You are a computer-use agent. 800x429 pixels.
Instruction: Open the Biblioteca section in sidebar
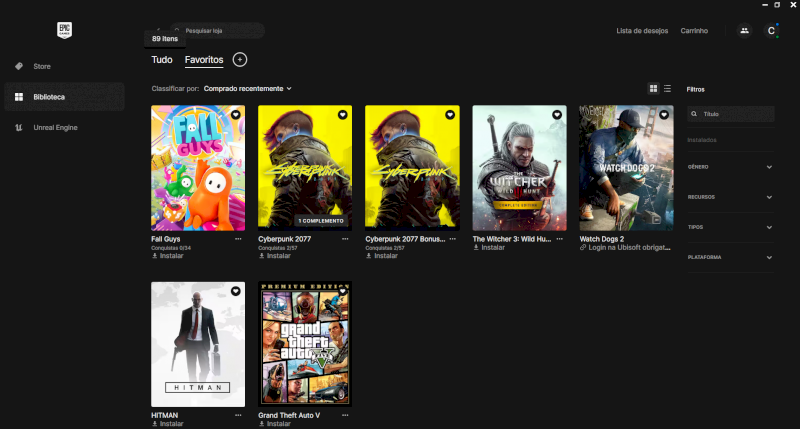[x=64, y=97]
